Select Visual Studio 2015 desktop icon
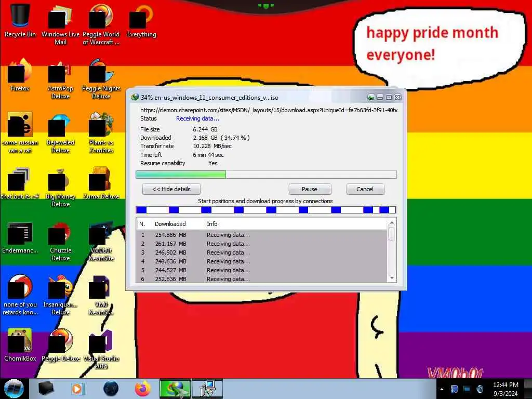This screenshot has width=532, height=399. coord(101,349)
